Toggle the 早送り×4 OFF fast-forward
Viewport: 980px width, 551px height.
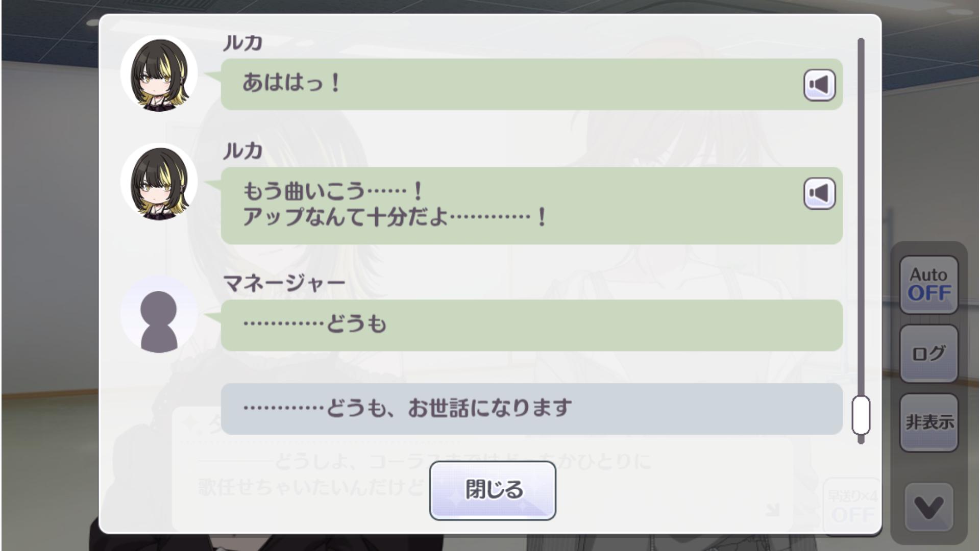pos(851,506)
